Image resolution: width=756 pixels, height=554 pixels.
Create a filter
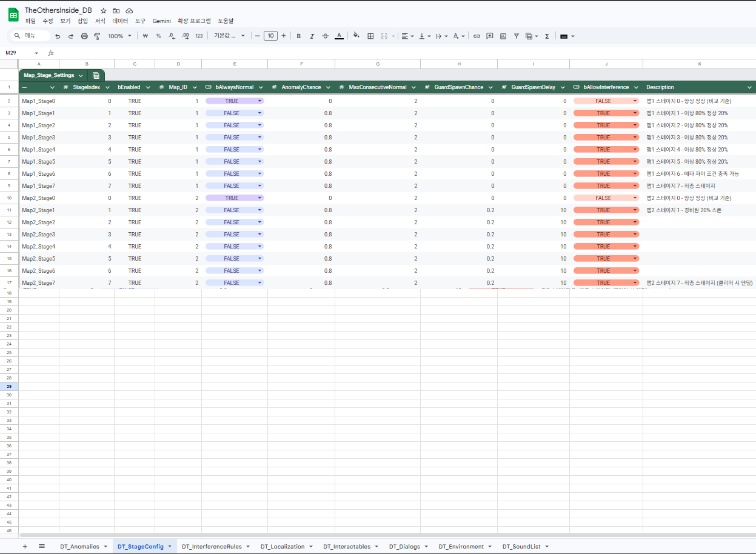tap(517, 36)
